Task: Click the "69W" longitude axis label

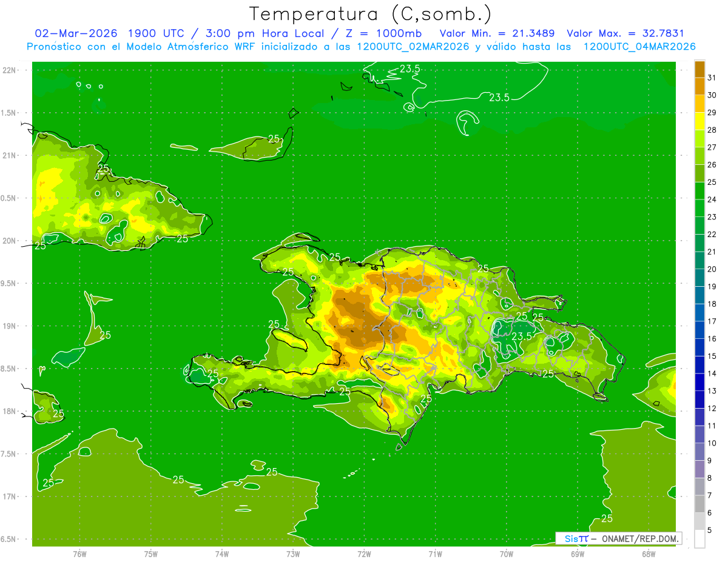Action: [x=578, y=554]
